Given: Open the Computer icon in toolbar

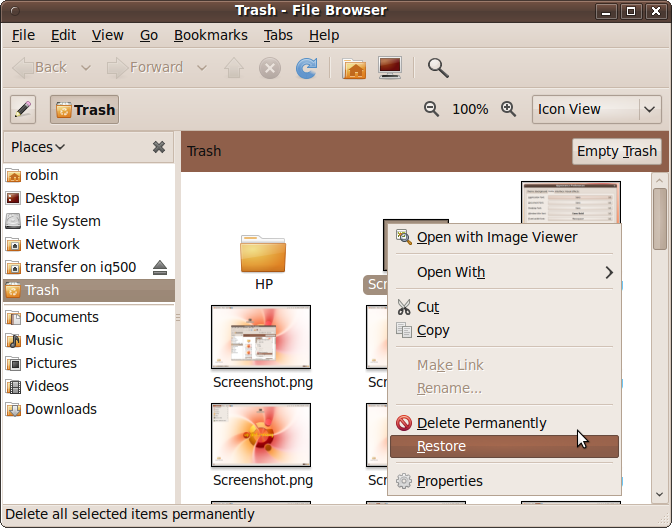Looking at the screenshot, I should pyautogui.click(x=390, y=68).
